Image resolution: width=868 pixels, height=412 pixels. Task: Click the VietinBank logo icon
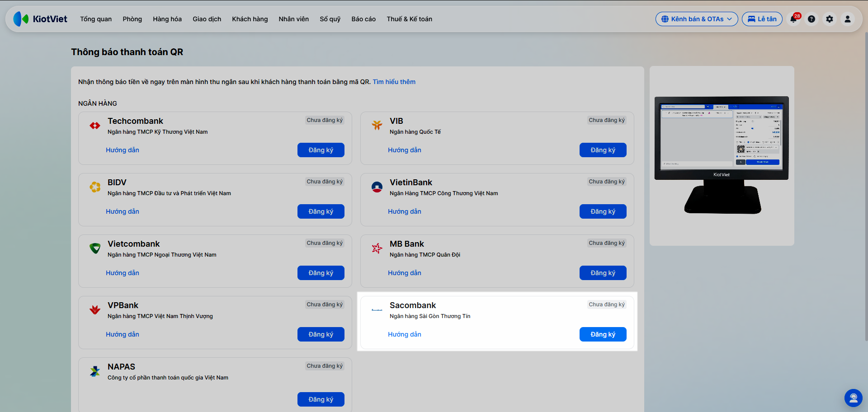click(377, 187)
